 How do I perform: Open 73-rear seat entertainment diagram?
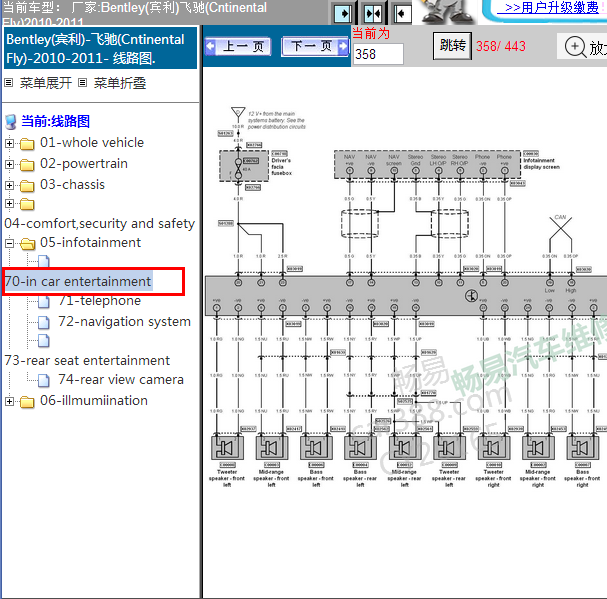click(x=87, y=360)
